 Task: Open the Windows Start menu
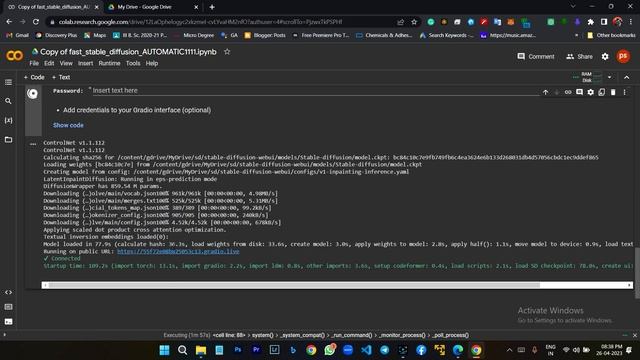pyautogui.click(x=164, y=350)
